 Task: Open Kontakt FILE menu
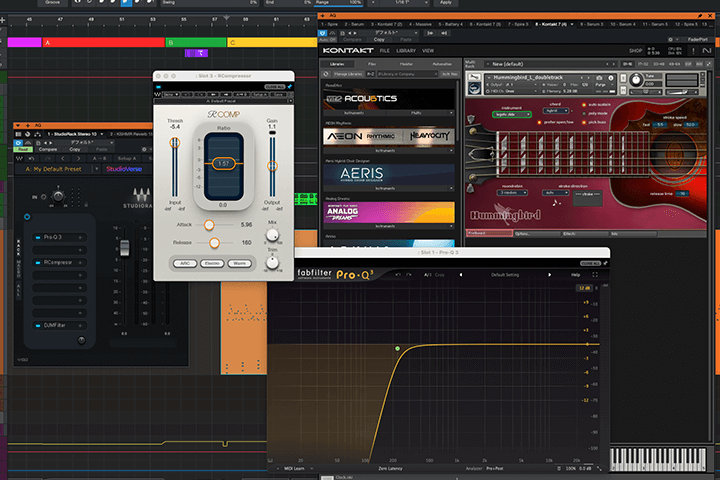click(384, 51)
